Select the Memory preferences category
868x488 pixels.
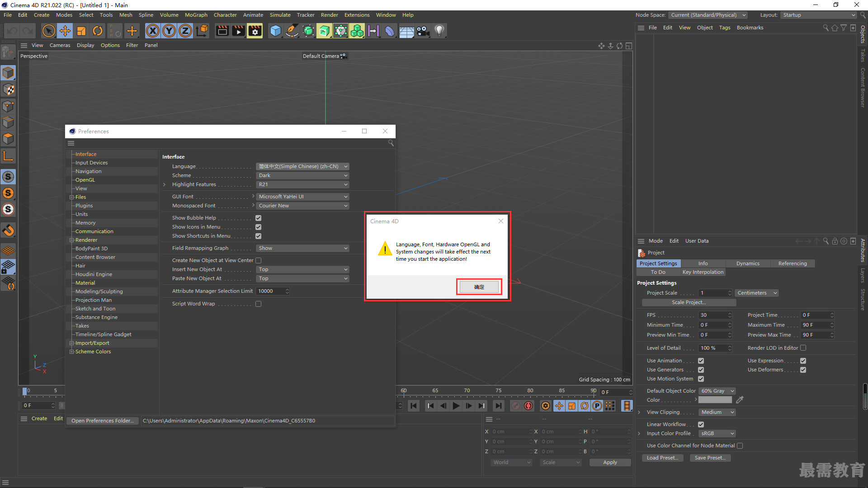85,223
